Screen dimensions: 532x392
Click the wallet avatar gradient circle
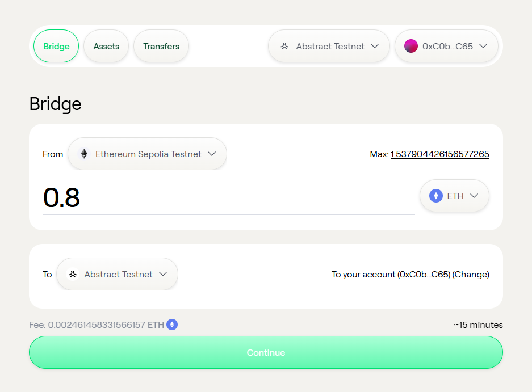[x=411, y=47]
